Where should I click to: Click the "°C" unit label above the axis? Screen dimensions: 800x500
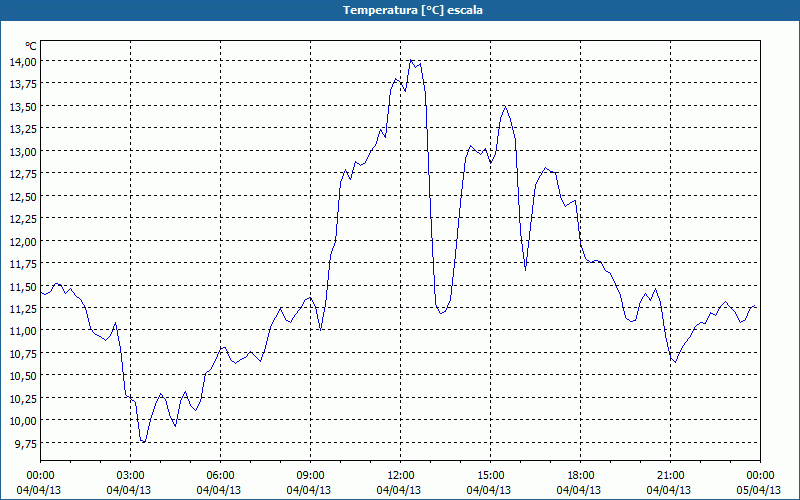pyautogui.click(x=31, y=46)
